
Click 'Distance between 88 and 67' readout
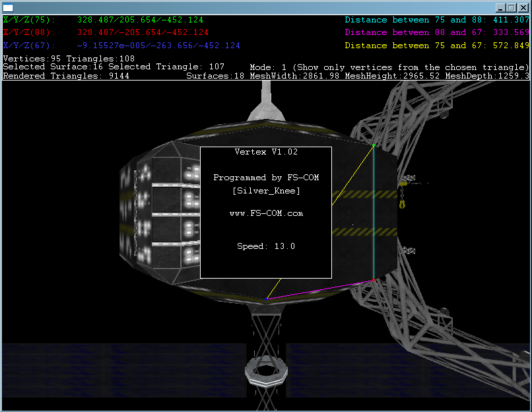[437, 32]
